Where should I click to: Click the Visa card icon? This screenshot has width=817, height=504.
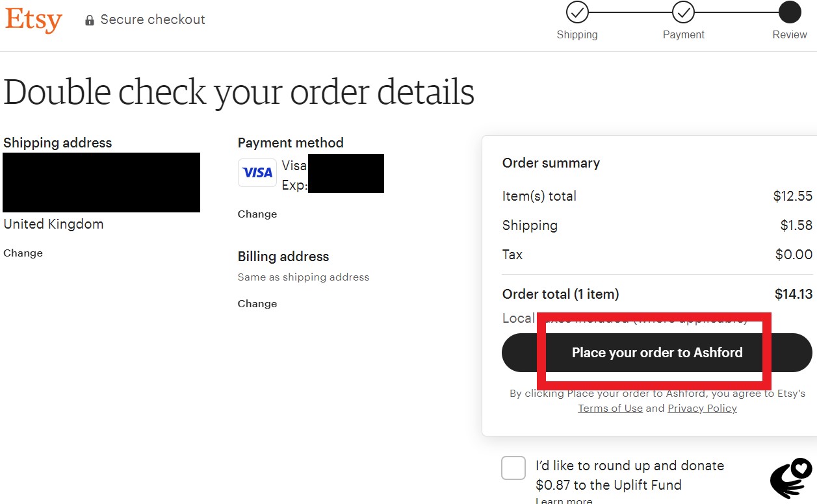click(257, 173)
